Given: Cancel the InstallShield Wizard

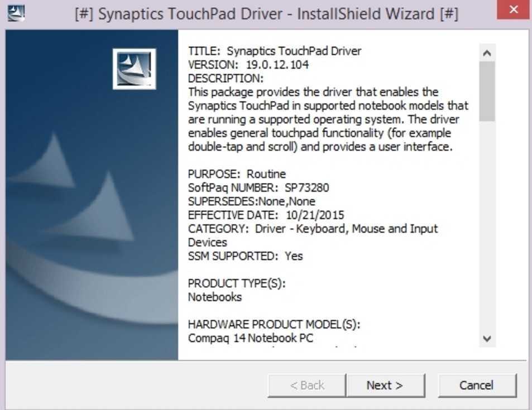Looking at the screenshot, I should [x=477, y=385].
